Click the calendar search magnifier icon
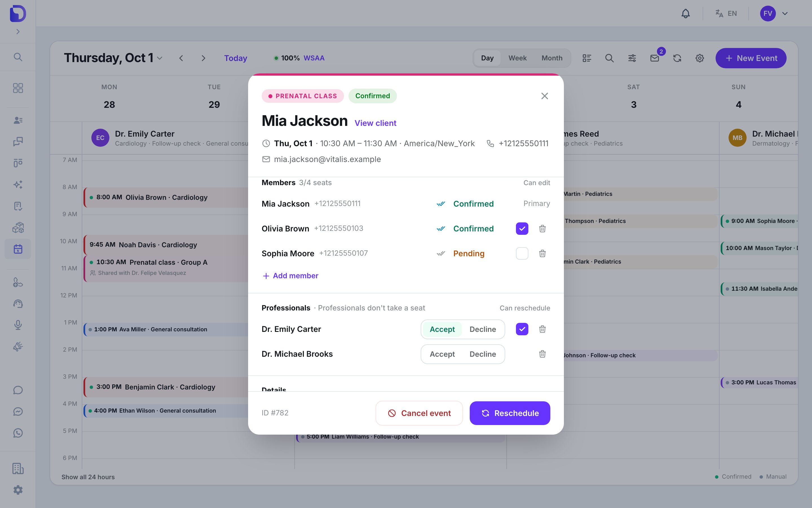 pos(609,58)
